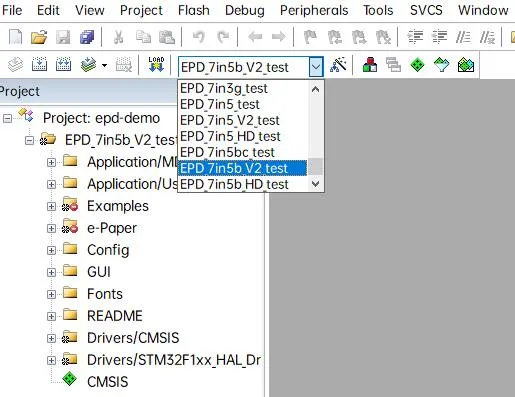Click the Save All icon
This screenshot has width=515, height=397.
pos(87,37)
